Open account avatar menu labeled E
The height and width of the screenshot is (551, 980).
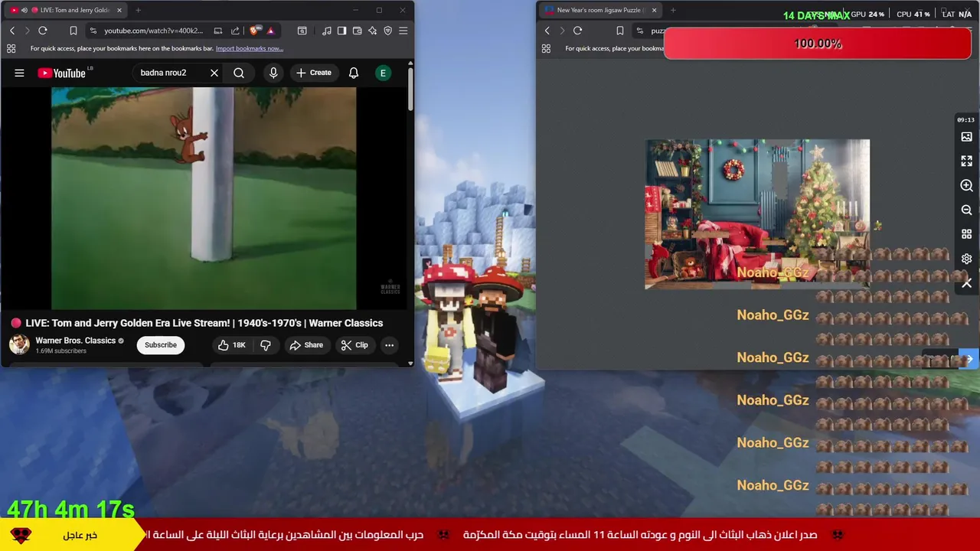click(383, 73)
